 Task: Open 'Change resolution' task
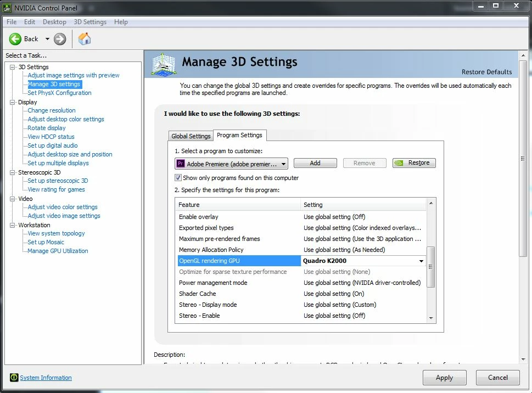pos(52,110)
